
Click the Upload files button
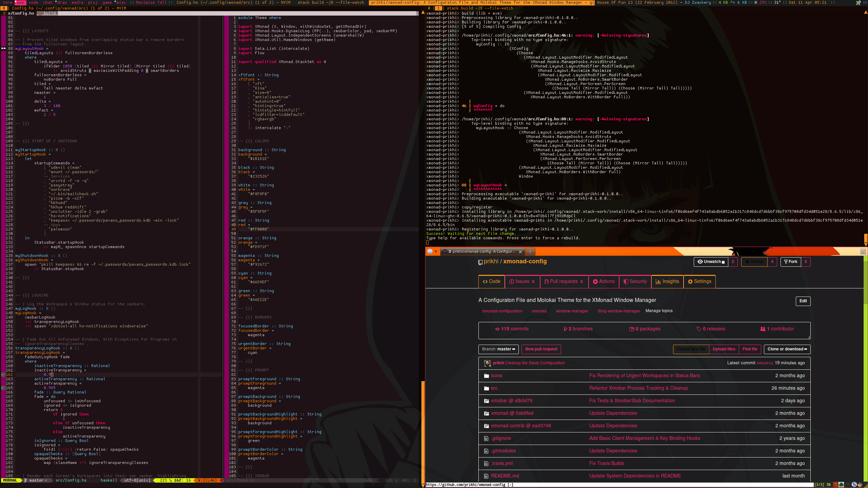(724, 349)
